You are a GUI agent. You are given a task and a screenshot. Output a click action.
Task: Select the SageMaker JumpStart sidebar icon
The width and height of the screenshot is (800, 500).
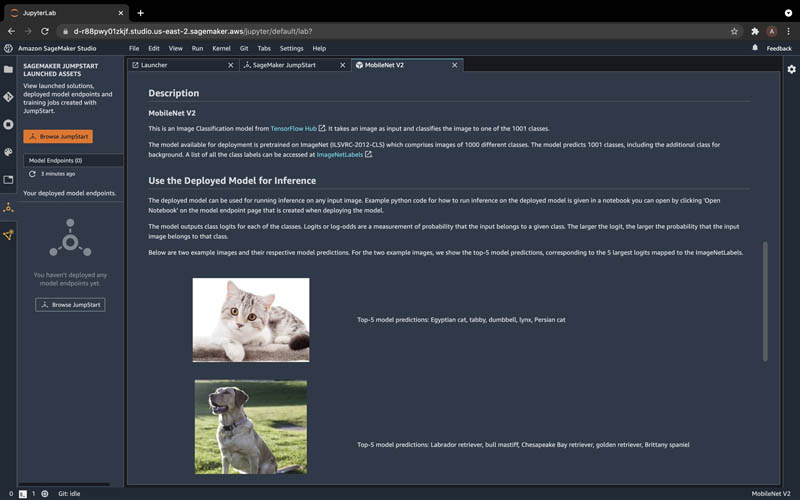(x=8, y=208)
